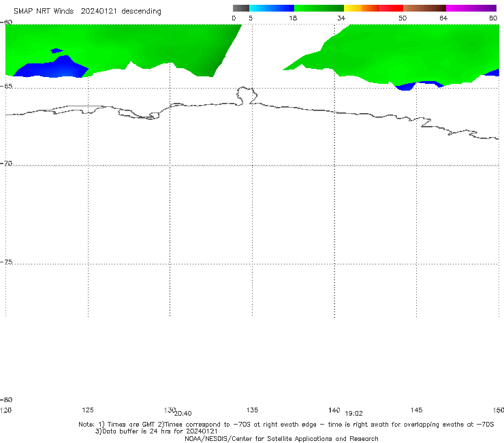Image resolution: width=504 pixels, height=443 pixels.
Task: Click the cyan-to-blue 5-18 color bar segment
Action: (272, 8)
